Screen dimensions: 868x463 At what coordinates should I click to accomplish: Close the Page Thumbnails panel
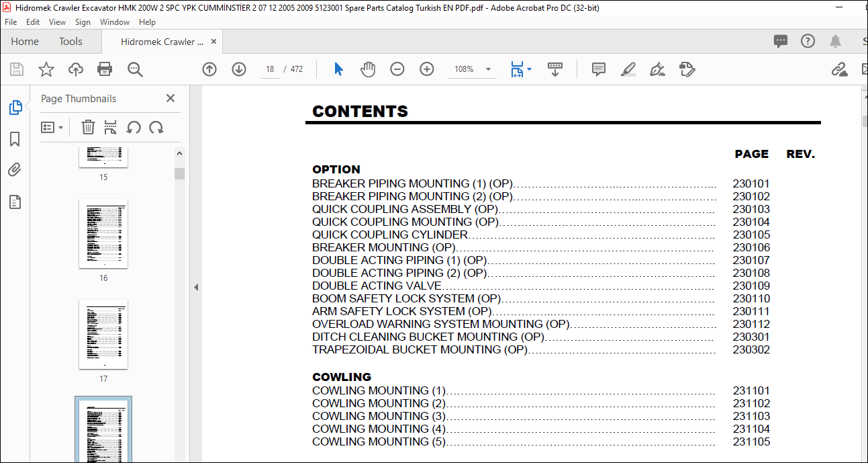171,98
